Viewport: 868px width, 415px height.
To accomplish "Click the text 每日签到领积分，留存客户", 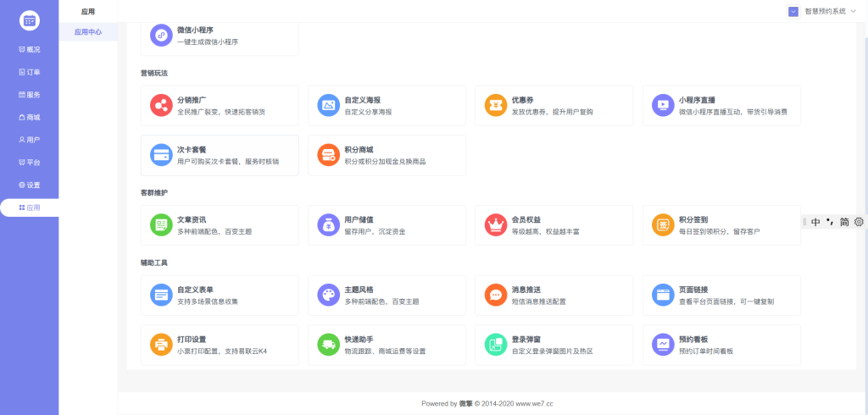I will click(720, 231).
